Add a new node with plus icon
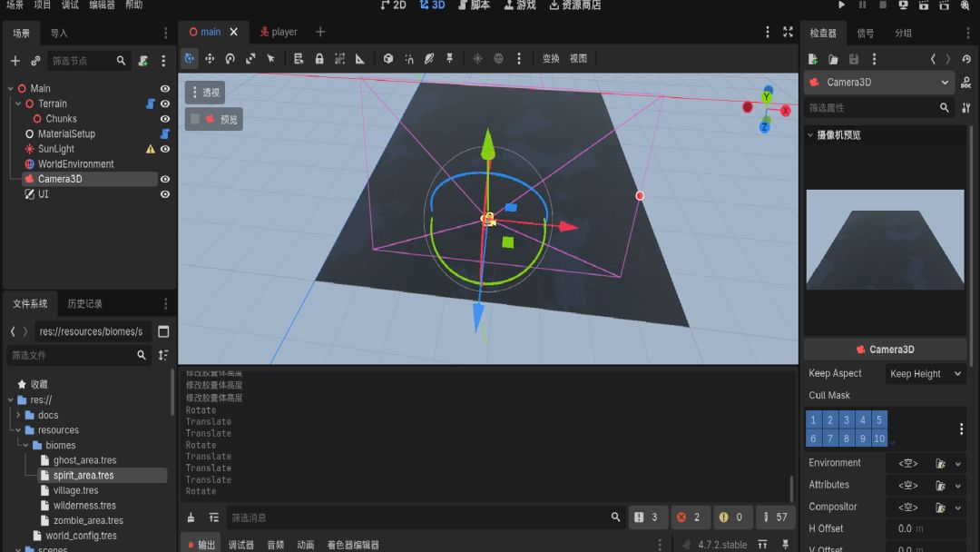Screen dimensions: 980x552 [x=15, y=61]
